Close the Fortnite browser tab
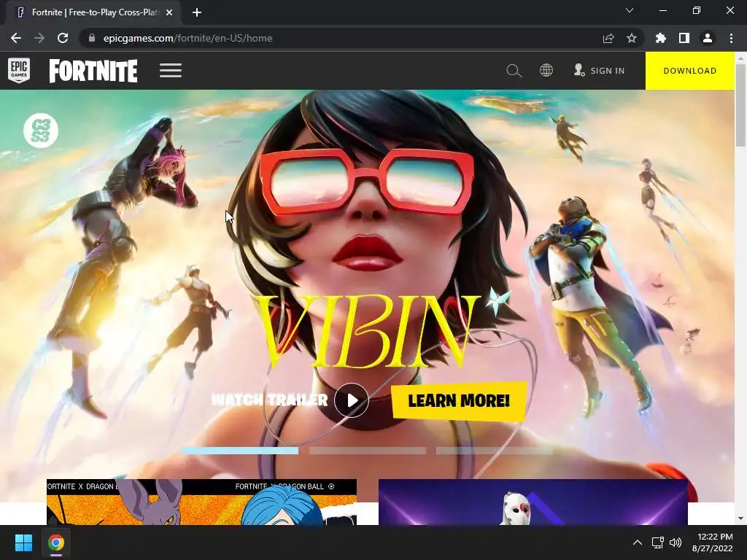747x560 pixels. 169,13
